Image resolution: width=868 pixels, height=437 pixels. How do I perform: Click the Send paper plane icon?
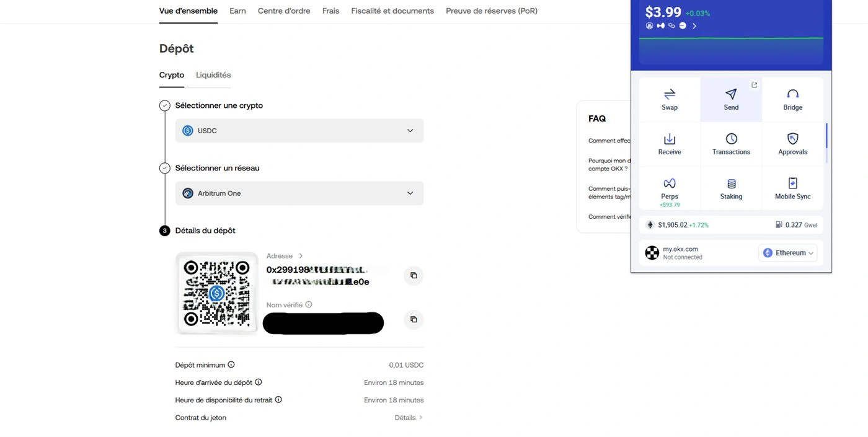[x=731, y=94]
